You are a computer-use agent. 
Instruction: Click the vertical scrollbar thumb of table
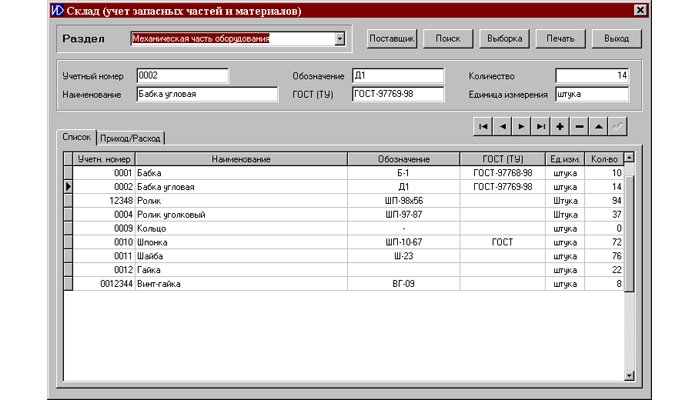click(x=629, y=233)
